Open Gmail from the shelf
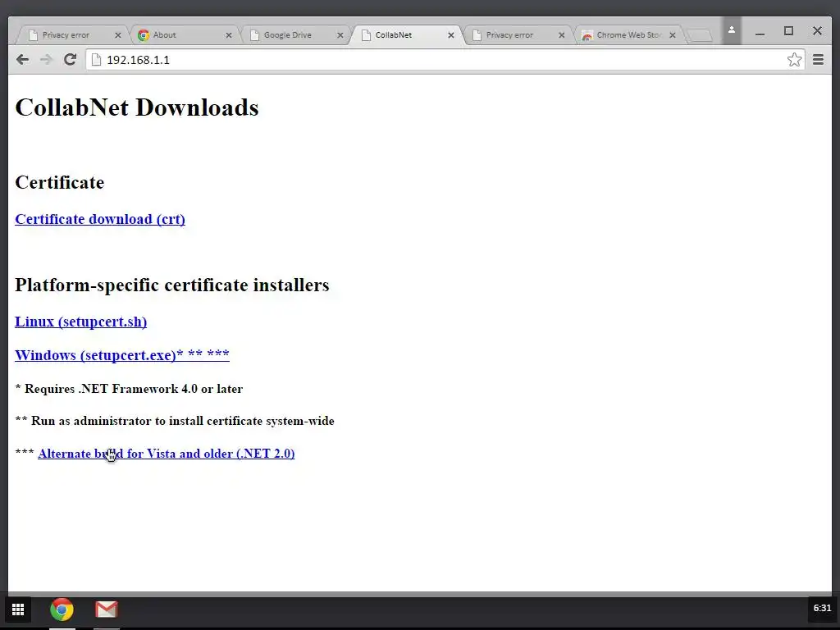The image size is (840, 630). (x=106, y=609)
